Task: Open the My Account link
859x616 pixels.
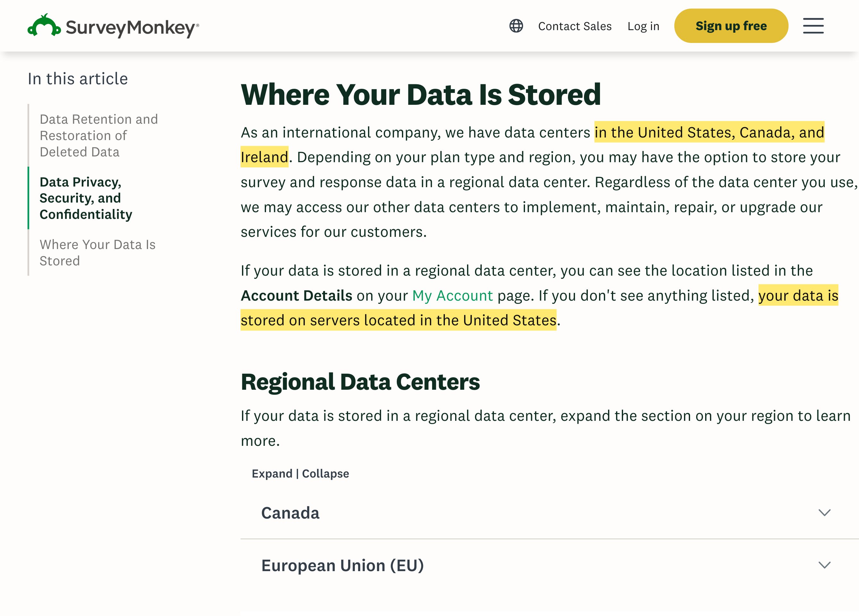Action: pos(453,295)
